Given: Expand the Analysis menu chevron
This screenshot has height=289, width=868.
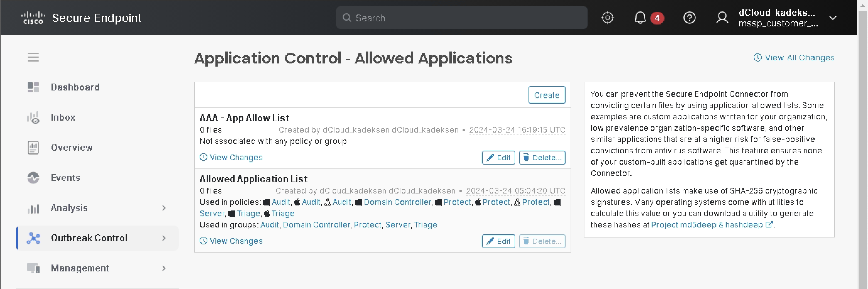Looking at the screenshot, I should 164,208.
